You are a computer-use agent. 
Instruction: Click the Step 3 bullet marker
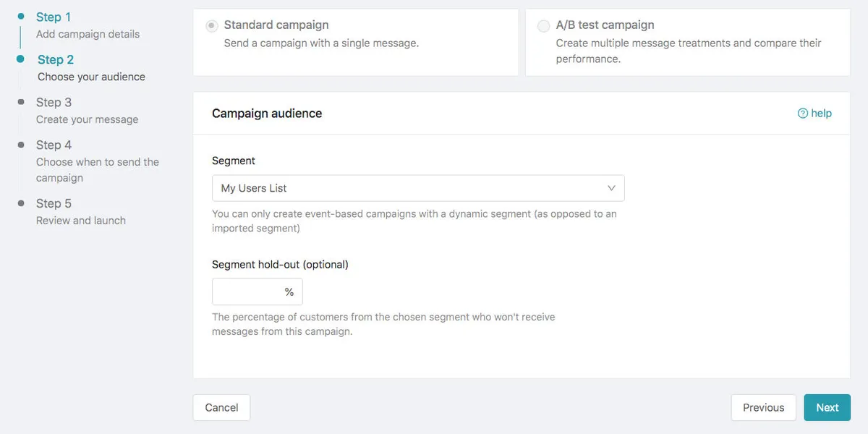(x=21, y=102)
